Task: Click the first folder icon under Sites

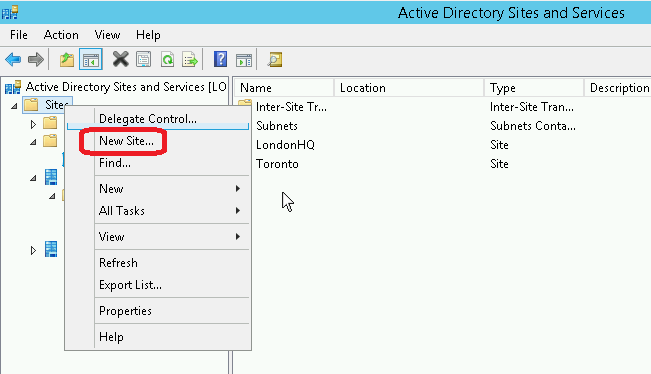Action: point(50,123)
